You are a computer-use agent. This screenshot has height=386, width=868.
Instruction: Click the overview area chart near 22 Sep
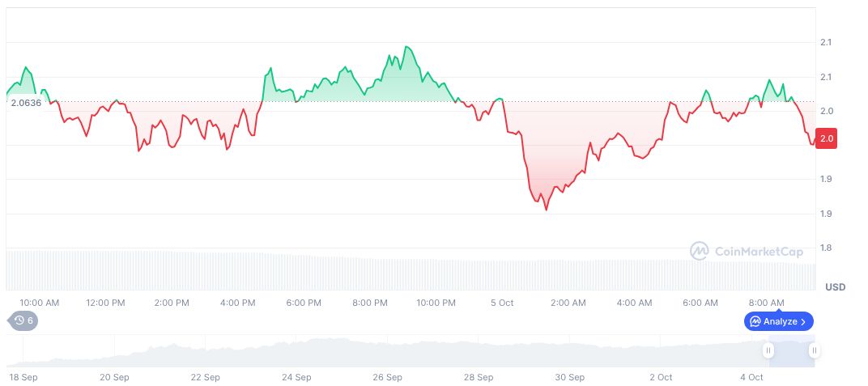206,353
